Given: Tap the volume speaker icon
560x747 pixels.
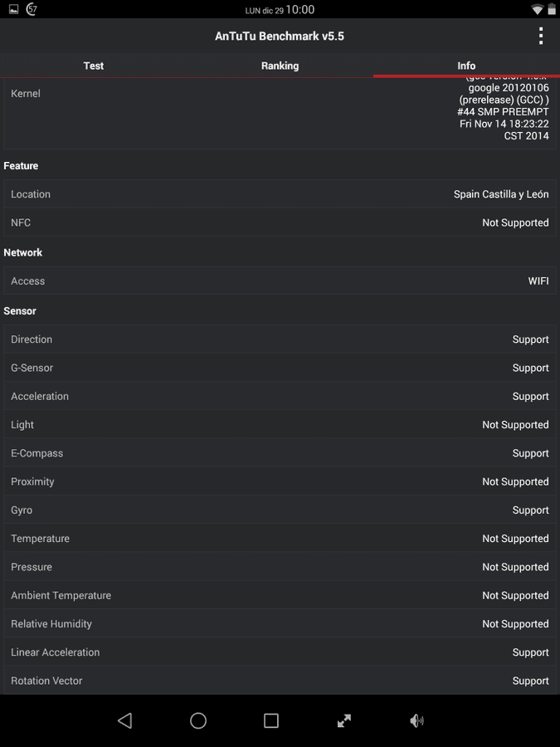Looking at the screenshot, I should 416,720.
